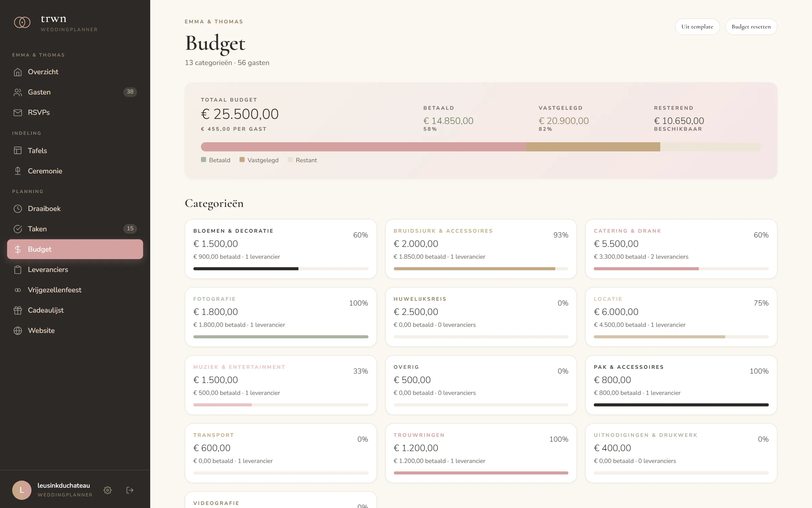Open the Locatie category card
The width and height of the screenshot is (812, 508).
pos(681,317)
